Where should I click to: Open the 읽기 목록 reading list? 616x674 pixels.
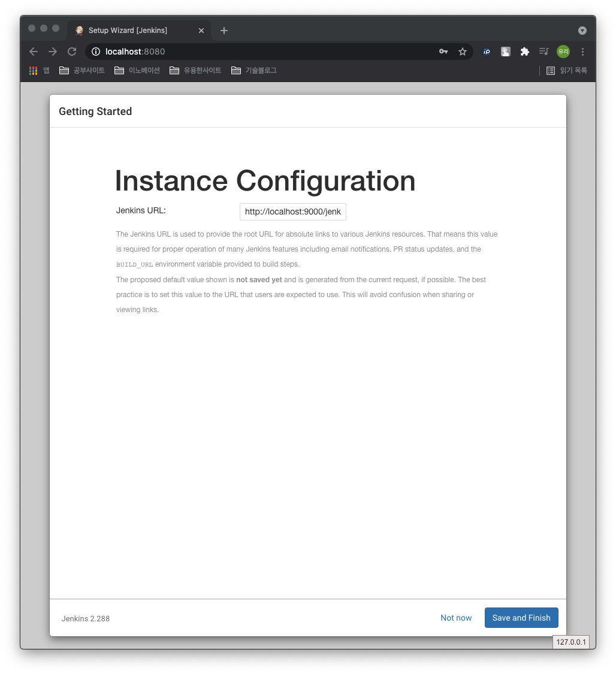coord(567,71)
